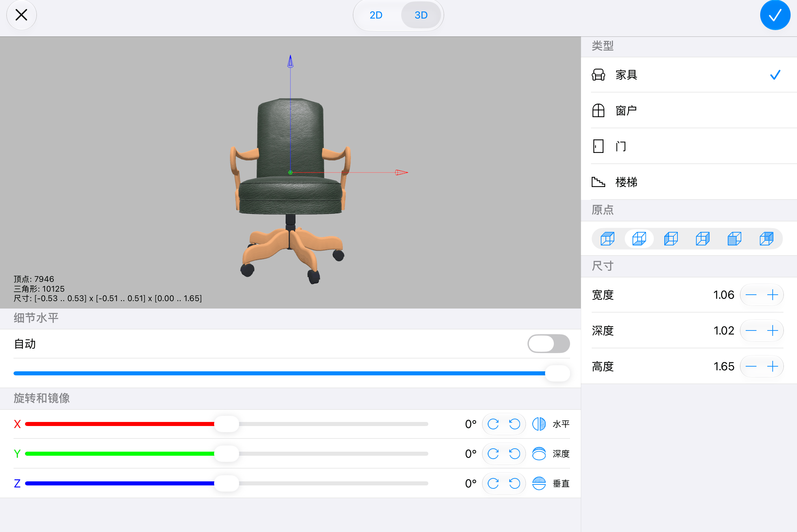Choose 楼梯 stairs type

(689, 182)
